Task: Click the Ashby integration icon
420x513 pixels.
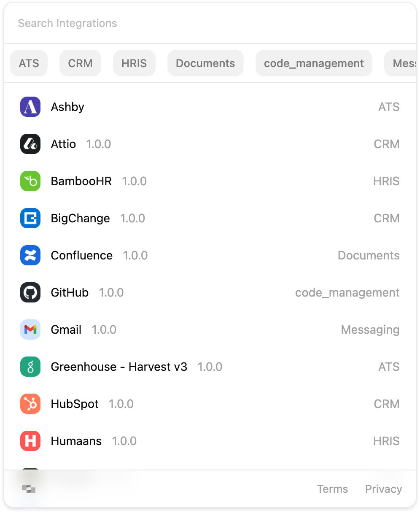Action: coord(30,107)
